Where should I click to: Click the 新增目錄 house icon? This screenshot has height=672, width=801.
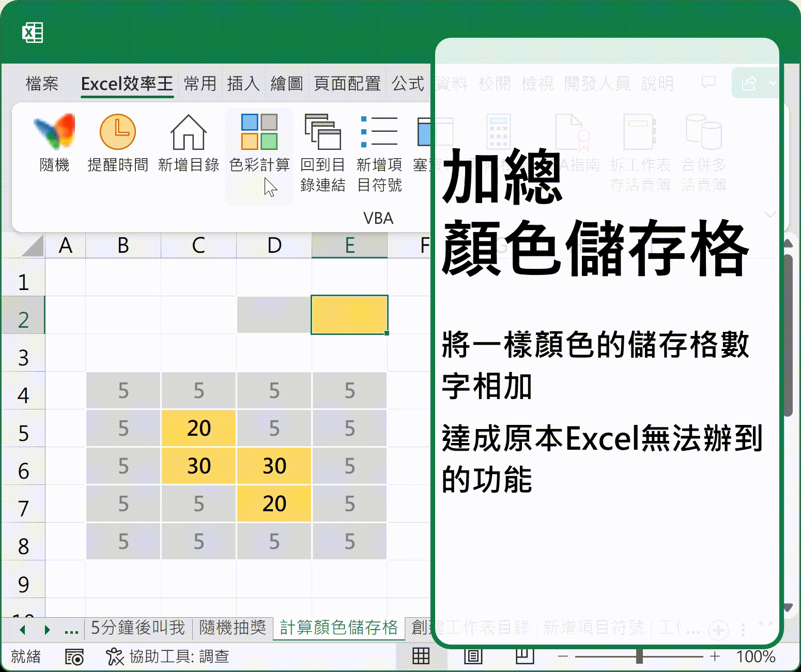click(x=189, y=132)
